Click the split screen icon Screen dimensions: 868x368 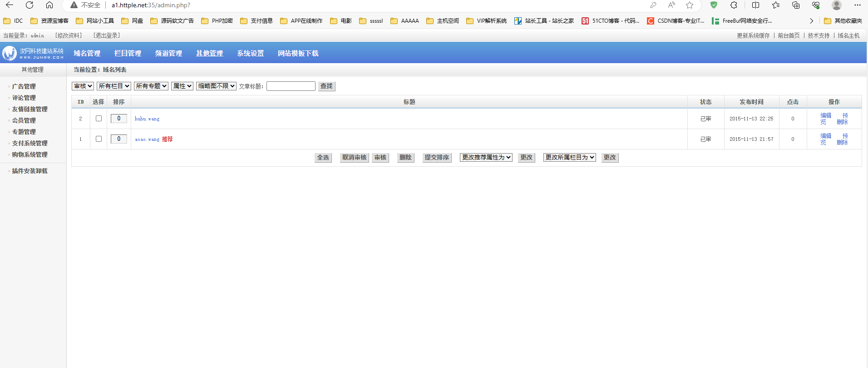click(755, 5)
